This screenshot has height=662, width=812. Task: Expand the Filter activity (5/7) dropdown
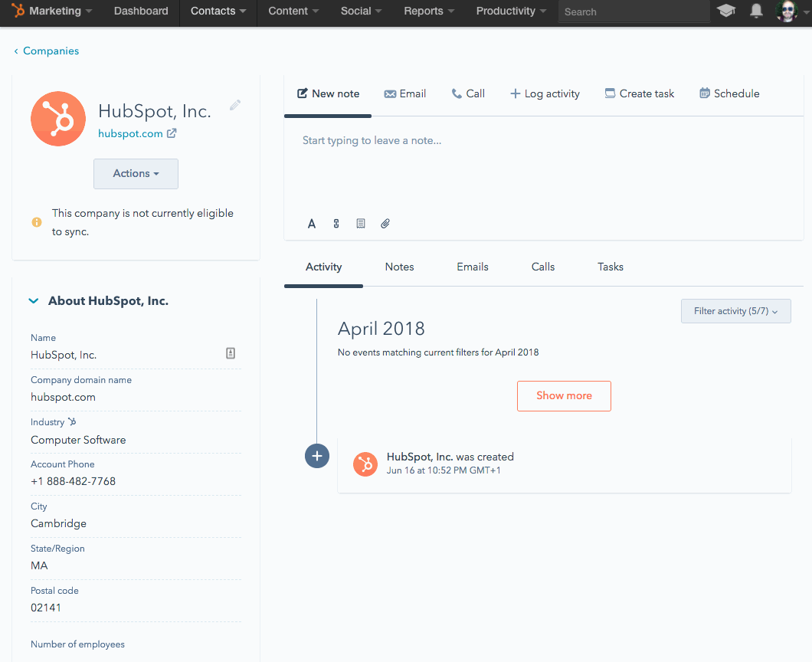735,311
